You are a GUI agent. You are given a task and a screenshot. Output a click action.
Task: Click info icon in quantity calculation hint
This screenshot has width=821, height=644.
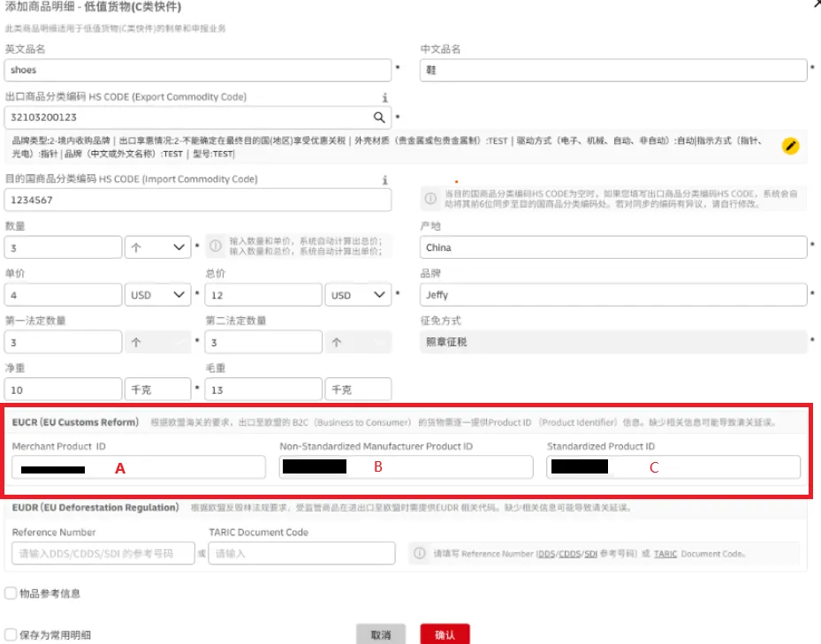click(216, 246)
